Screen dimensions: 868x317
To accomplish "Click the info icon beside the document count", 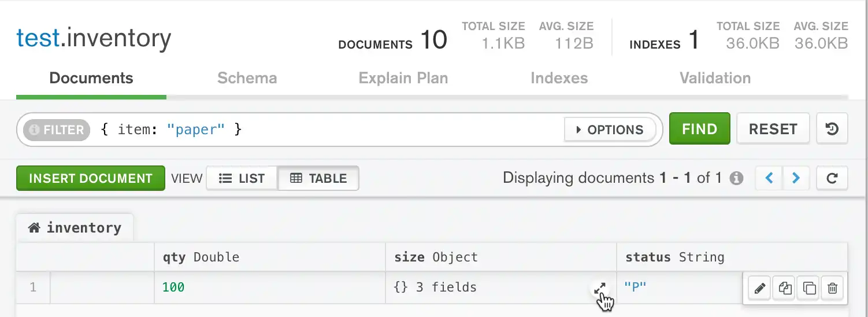I will (x=736, y=178).
